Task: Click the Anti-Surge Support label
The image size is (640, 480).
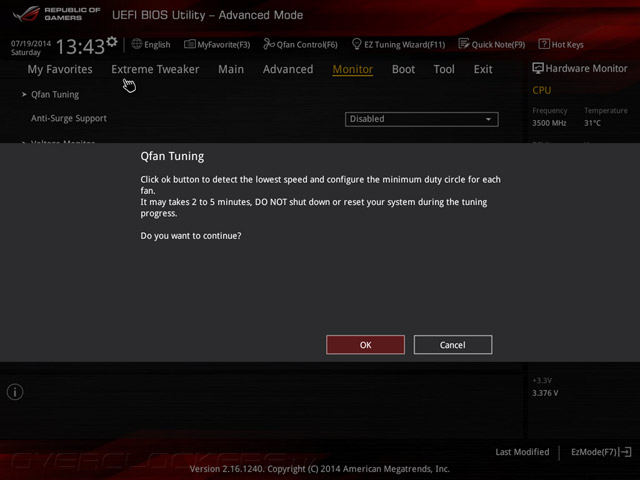Action: click(x=69, y=118)
